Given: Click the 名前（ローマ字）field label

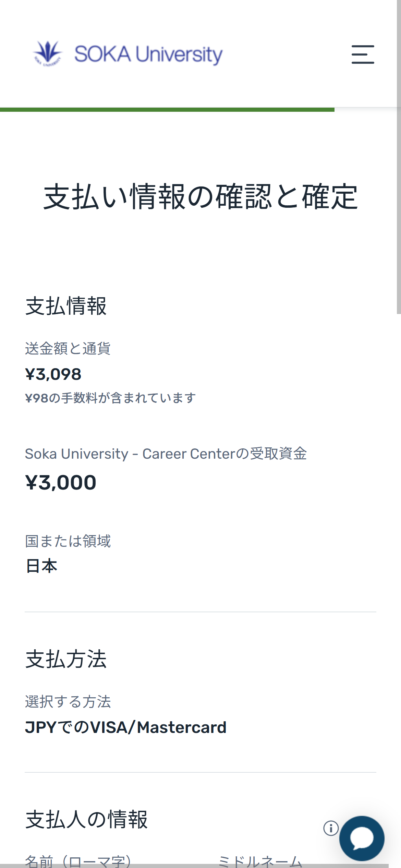Looking at the screenshot, I should 78,860.
